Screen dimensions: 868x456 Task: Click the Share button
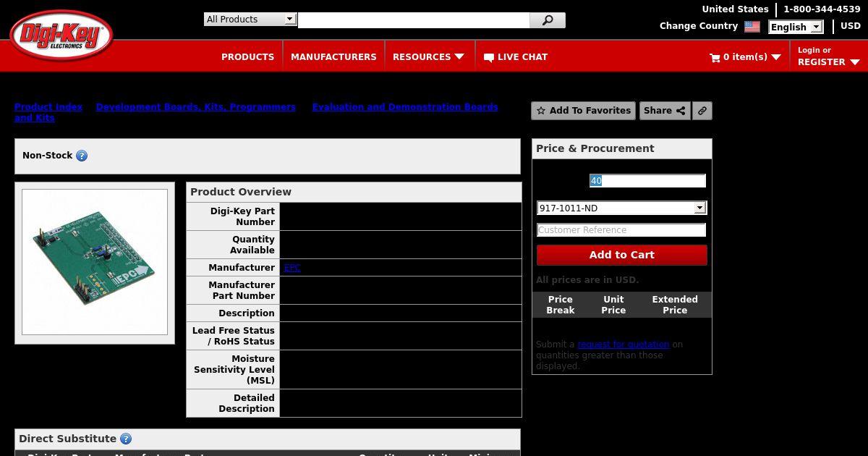pyautogui.click(x=664, y=111)
